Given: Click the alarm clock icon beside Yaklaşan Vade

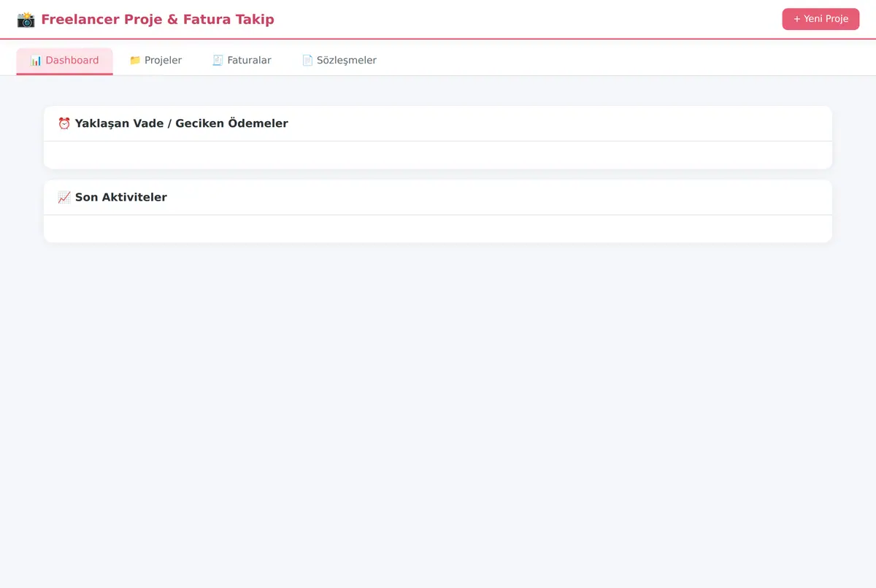Looking at the screenshot, I should click(64, 124).
